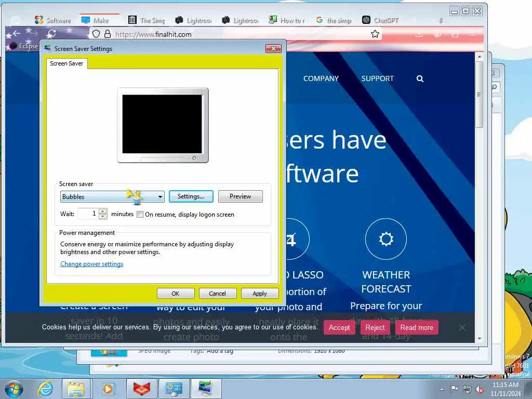The image size is (532, 399).
Task: Enable 'On resume, display logon screen'
Action: (x=140, y=215)
